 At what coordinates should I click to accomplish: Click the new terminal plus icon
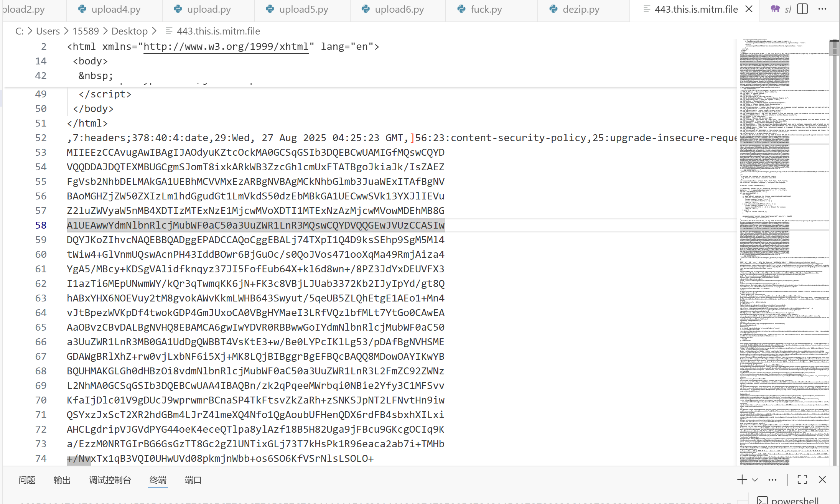pos(742,479)
